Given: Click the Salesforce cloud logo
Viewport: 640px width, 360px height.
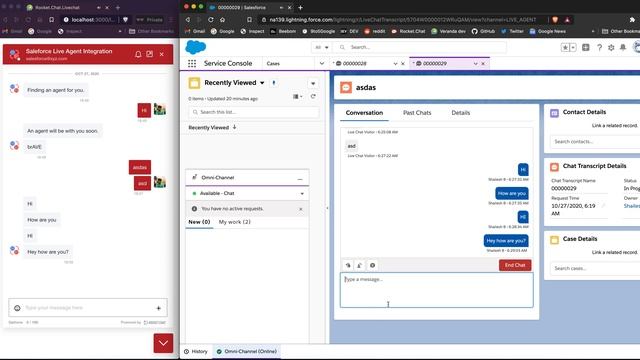Looking at the screenshot, I should point(196,47).
